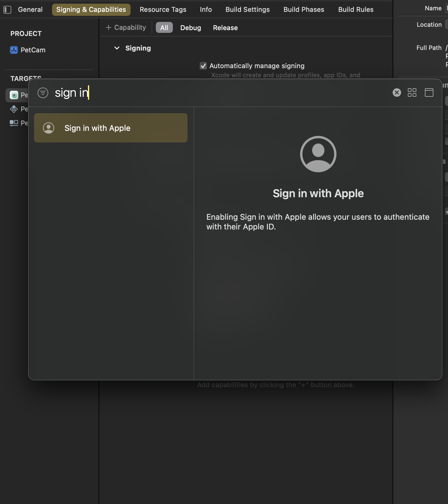This screenshot has height=504, width=448.
Task: Click the Signing section title
Action: point(138,48)
